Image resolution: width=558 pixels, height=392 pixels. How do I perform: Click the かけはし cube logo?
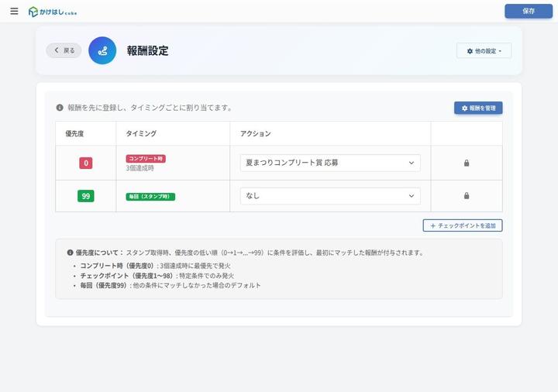[x=53, y=12]
